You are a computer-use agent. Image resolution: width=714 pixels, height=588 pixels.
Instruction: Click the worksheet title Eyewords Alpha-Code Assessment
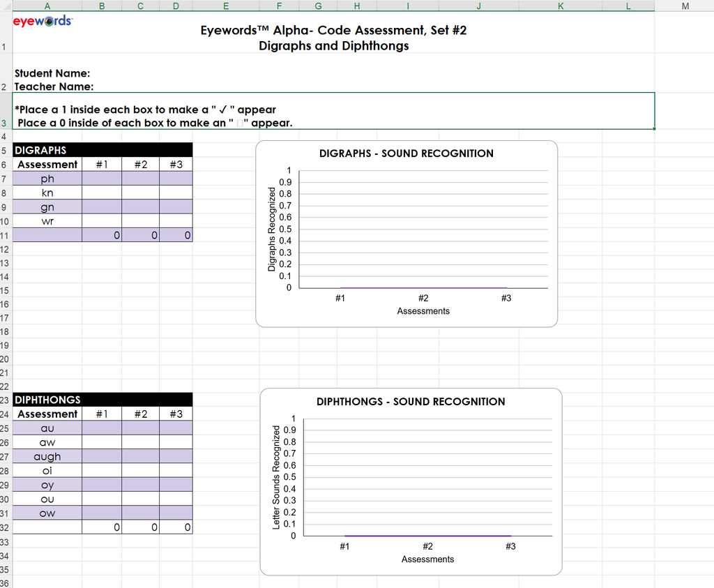[x=333, y=31]
